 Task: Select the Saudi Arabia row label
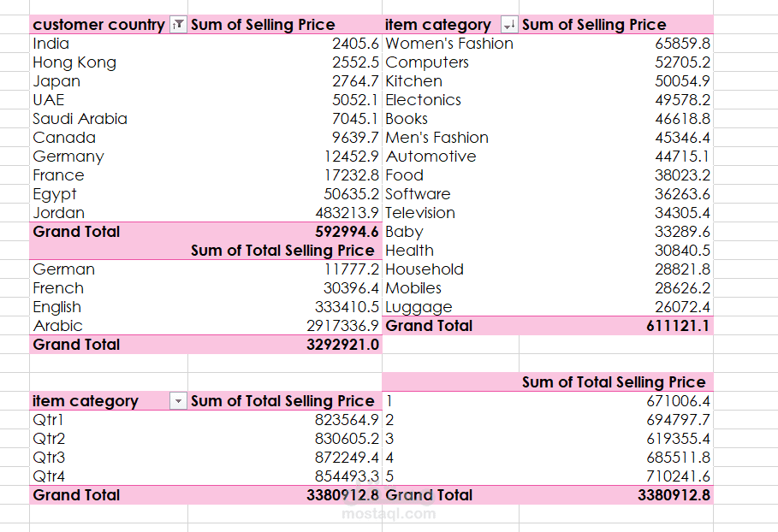click(80, 119)
